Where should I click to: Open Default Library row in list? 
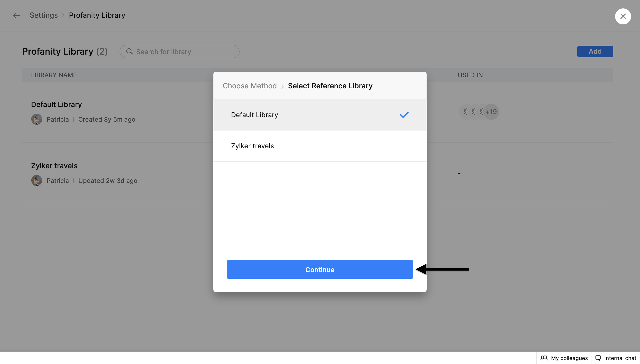56,105
